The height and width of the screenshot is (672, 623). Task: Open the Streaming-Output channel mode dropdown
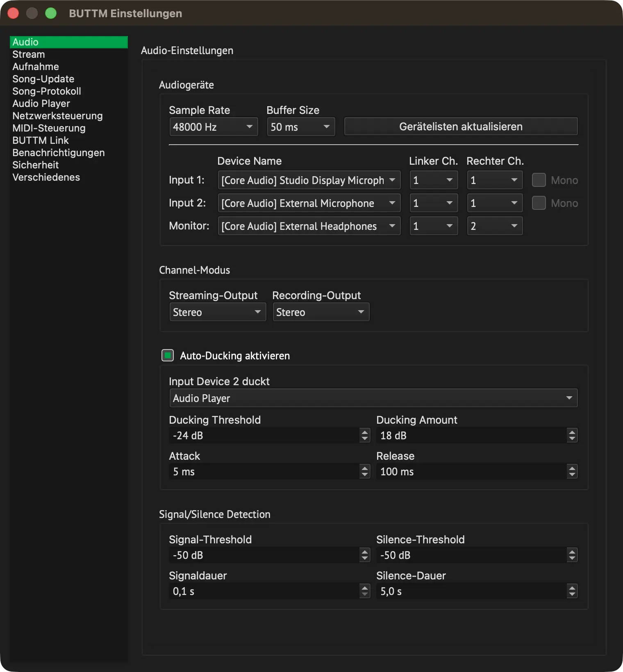[218, 312]
